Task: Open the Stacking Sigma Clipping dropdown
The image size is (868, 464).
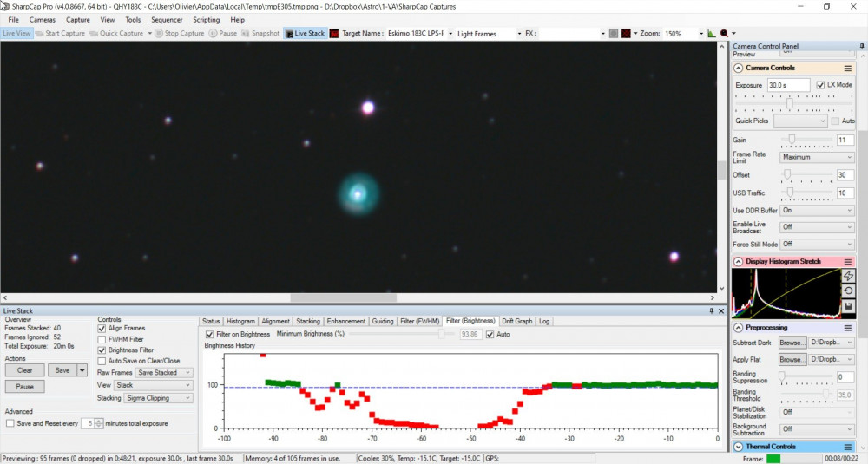Action: (x=158, y=398)
